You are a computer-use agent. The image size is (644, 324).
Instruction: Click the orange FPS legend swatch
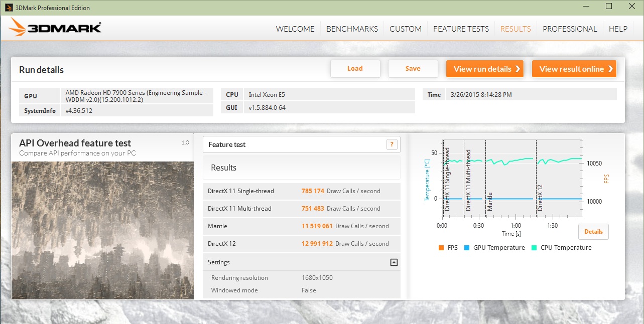click(x=441, y=248)
